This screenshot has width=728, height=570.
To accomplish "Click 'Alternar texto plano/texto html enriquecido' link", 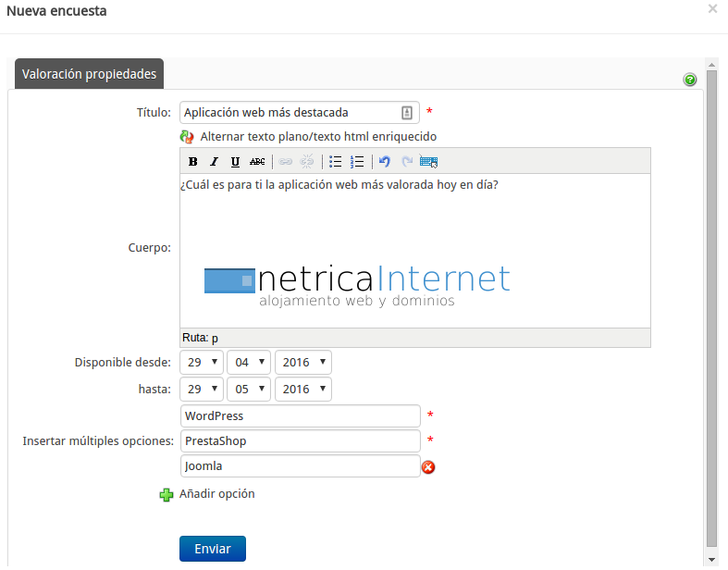I will click(x=318, y=137).
